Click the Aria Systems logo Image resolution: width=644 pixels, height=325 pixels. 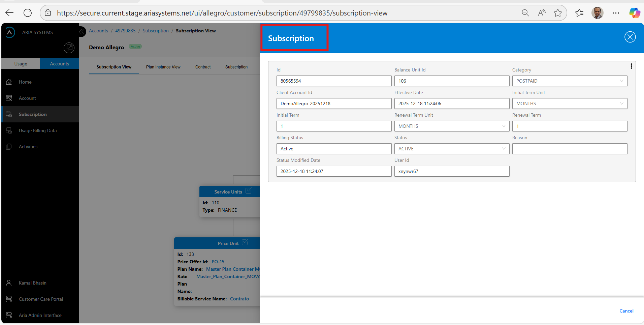tap(10, 32)
